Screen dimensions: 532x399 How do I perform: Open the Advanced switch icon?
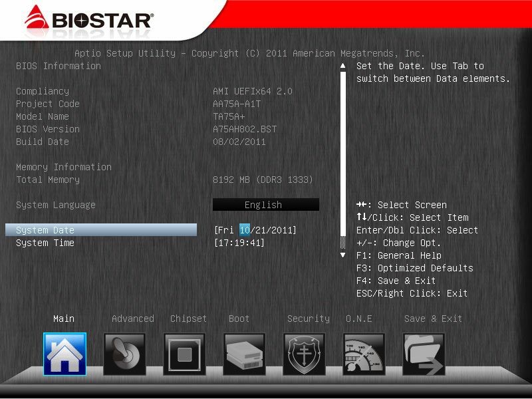click(124, 354)
